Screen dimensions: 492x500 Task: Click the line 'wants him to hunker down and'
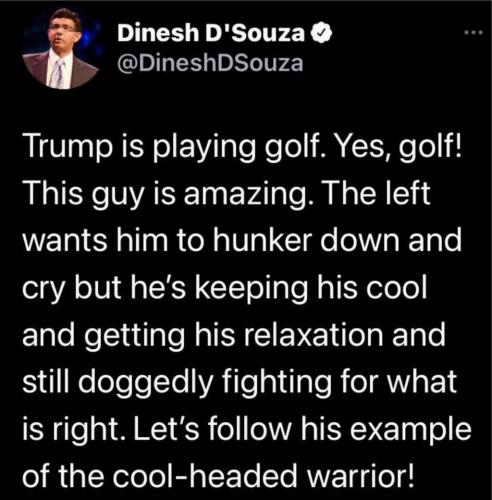pyautogui.click(x=242, y=240)
